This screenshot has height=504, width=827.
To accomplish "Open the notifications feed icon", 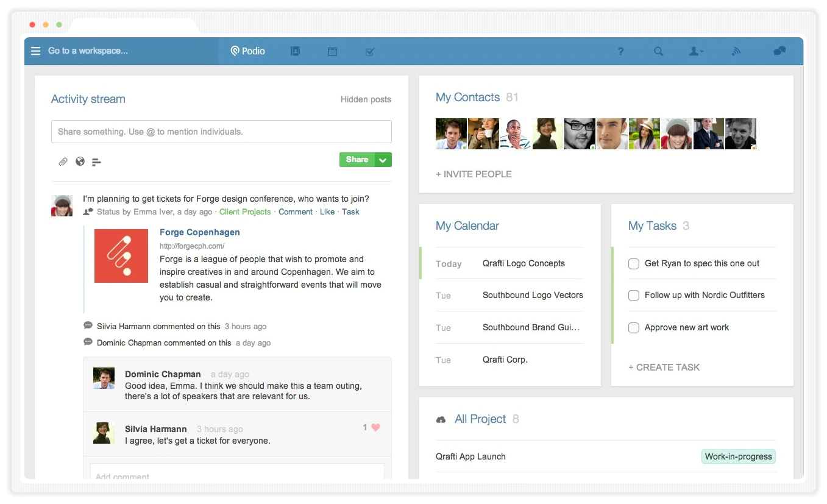I will 736,51.
